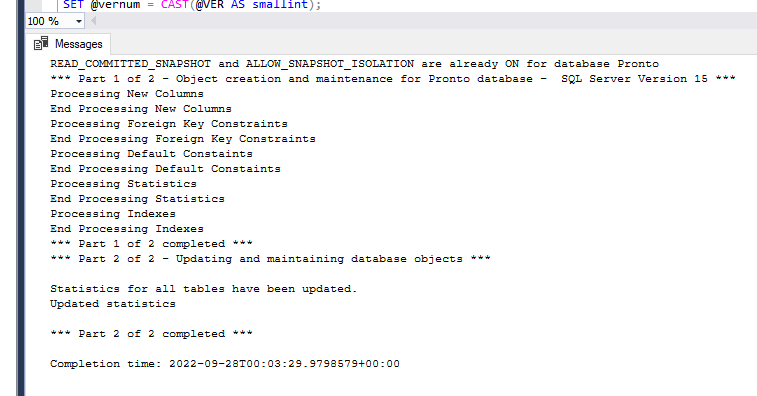Click the 'End Processing Statistics' message

coord(138,199)
